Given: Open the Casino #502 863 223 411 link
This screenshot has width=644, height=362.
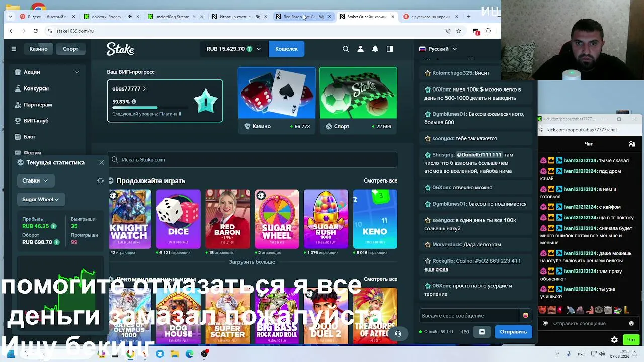Looking at the screenshot, I should [488, 261].
